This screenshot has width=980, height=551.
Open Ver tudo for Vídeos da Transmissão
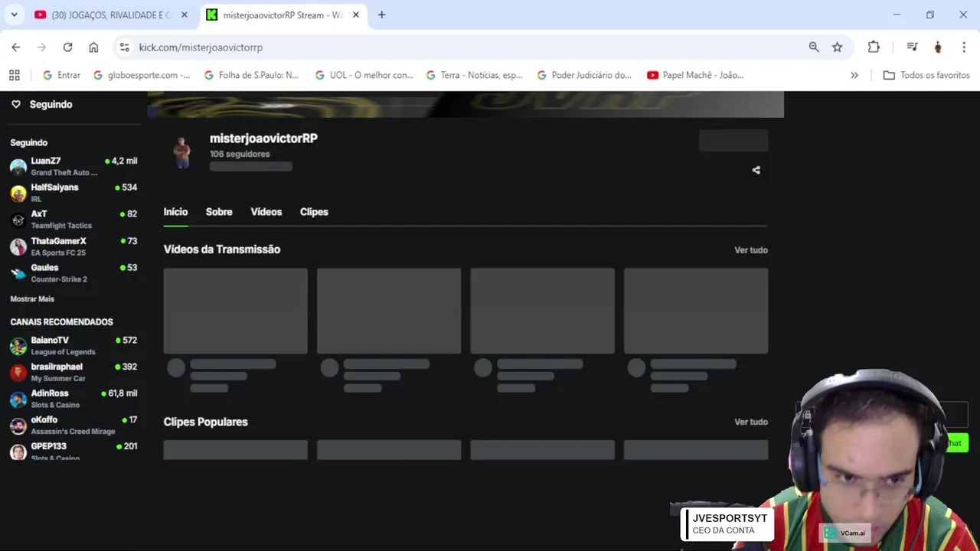751,250
